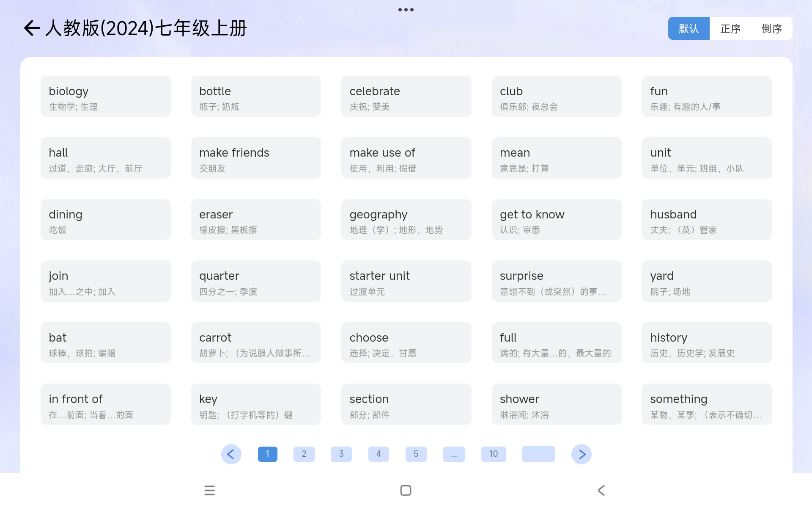
Task: Select page 3 in the pagination
Action: pos(341,454)
